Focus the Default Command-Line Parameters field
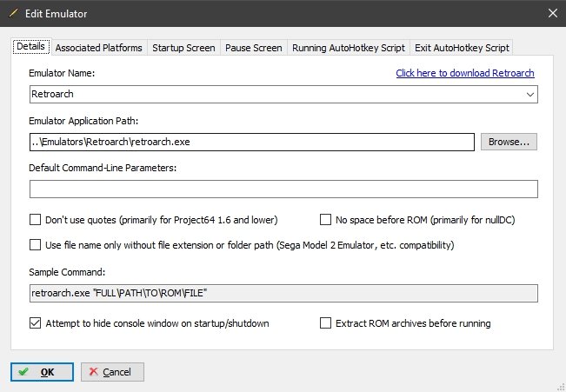 pos(283,189)
